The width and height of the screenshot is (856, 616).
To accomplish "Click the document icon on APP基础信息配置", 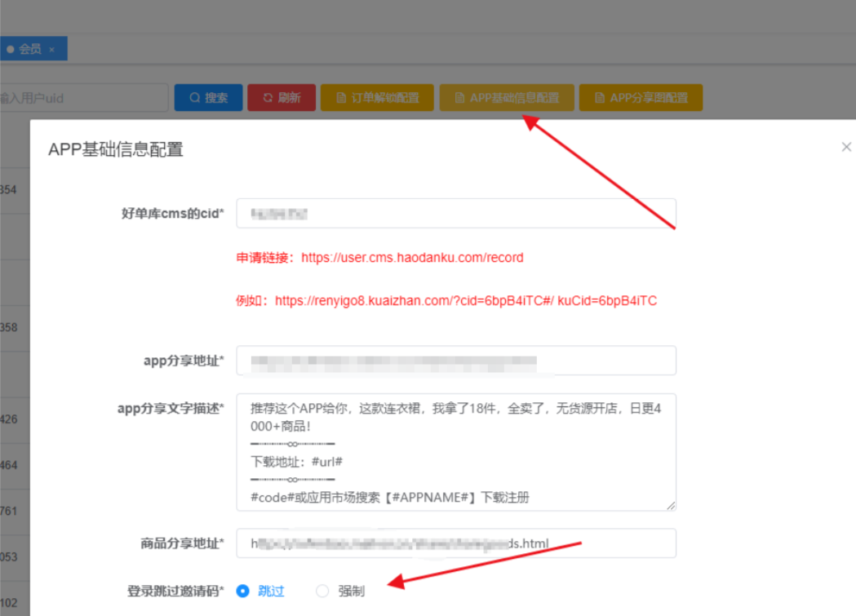I will (460, 98).
